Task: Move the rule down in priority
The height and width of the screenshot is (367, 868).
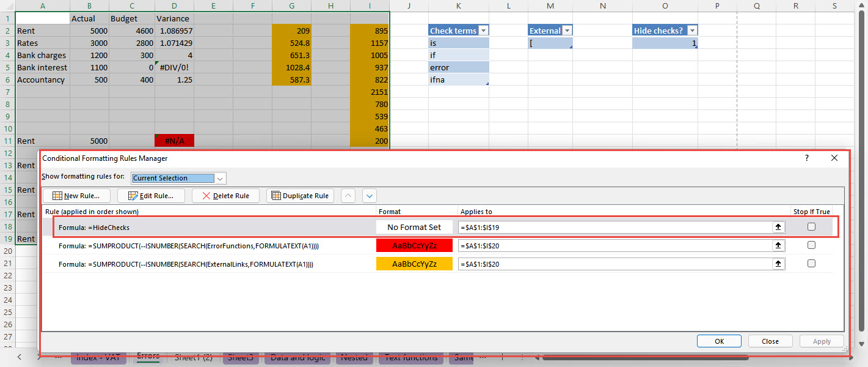Action: coord(369,196)
